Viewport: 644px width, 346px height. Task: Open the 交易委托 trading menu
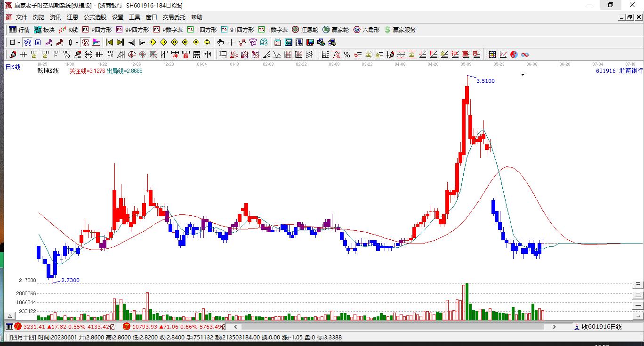click(173, 17)
